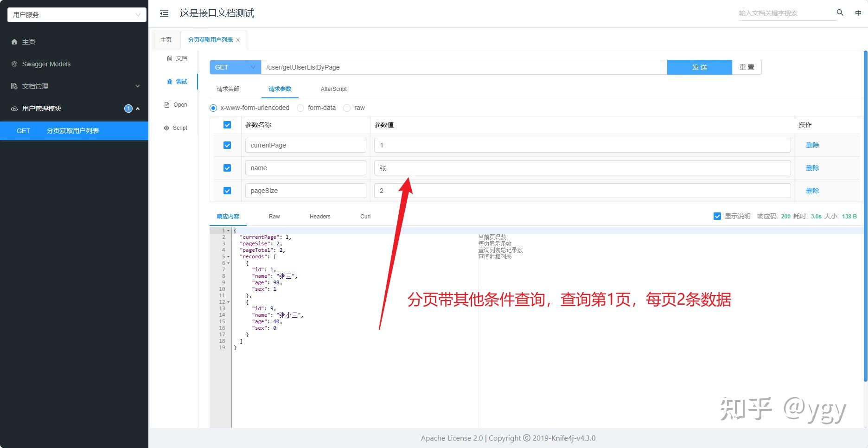Click the Swagger Models icon in sidebar
868x448 pixels.
(14, 64)
